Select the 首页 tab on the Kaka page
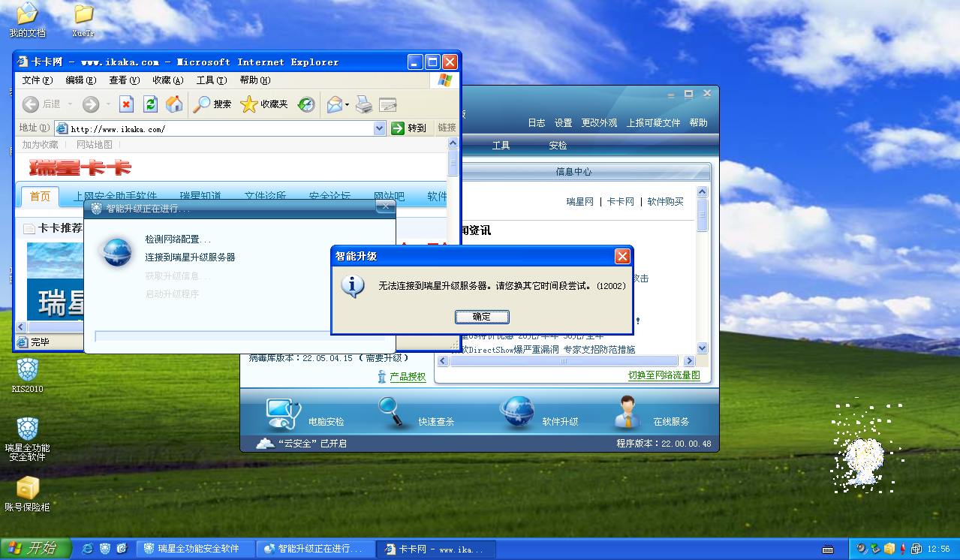The image size is (960, 560). click(x=40, y=197)
